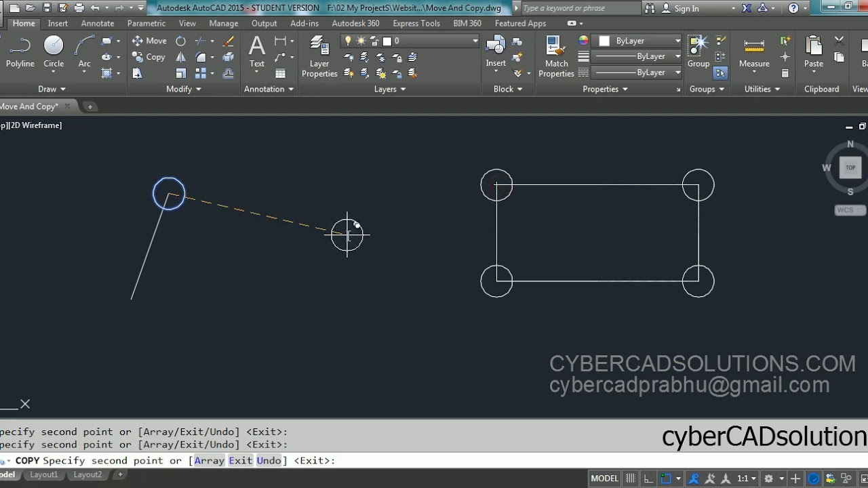Click the white layer color swatch
Image resolution: width=868 pixels, height=488 pixels.
387,41
